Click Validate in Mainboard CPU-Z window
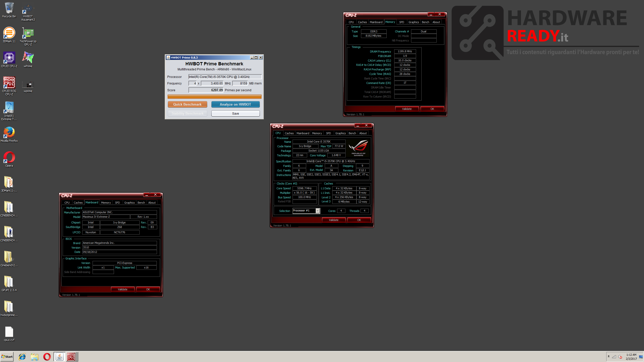 123,289
